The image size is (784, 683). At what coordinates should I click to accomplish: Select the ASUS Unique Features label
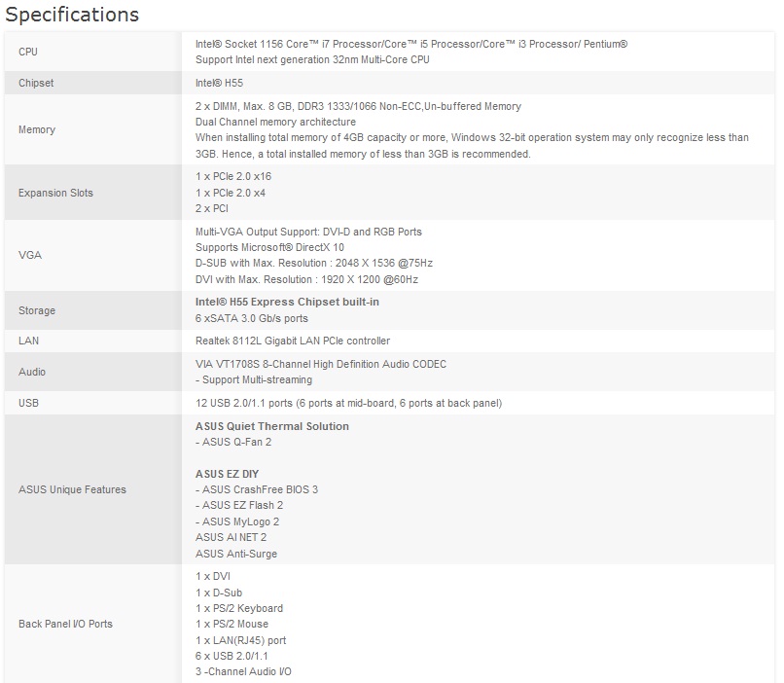coord(72,489)
